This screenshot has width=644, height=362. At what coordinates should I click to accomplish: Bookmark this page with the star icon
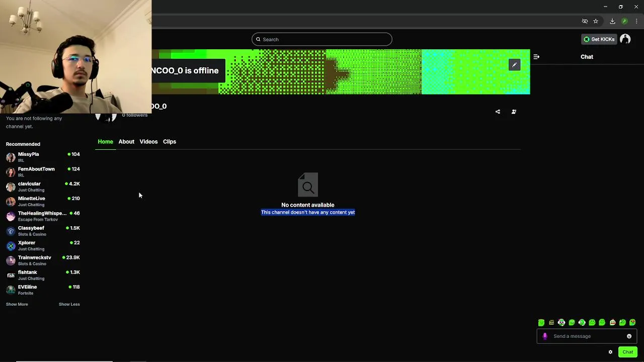(596, 21)
